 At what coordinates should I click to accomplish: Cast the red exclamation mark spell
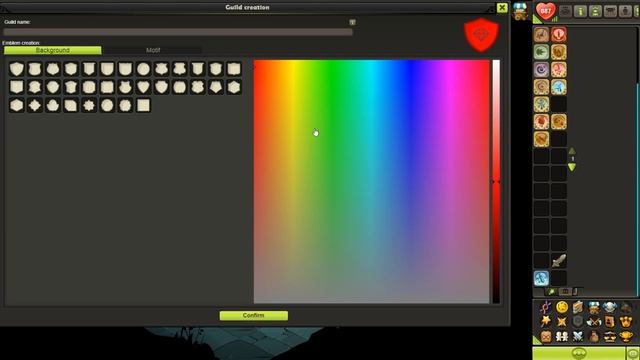coord(558,35)
